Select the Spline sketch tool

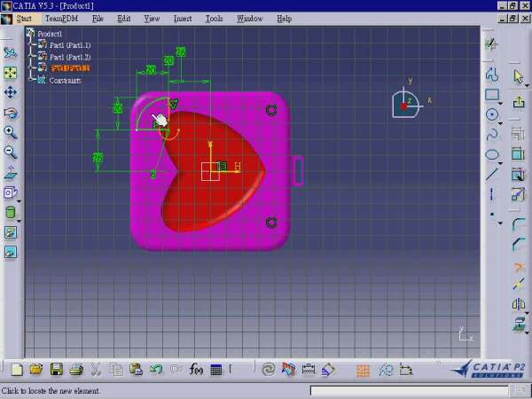492,135
